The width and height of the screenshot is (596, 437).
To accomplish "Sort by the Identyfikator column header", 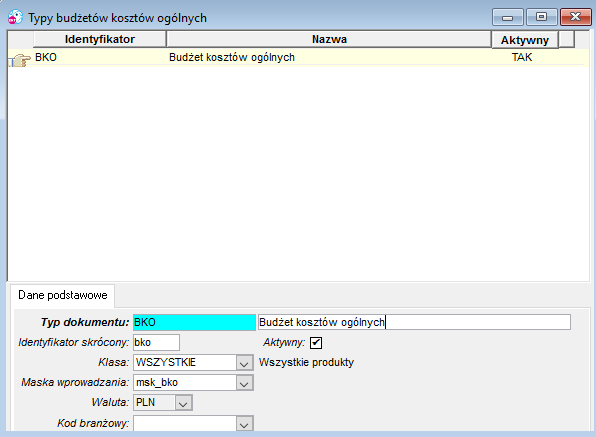I will pyautogui.click(x=100, y=39).
